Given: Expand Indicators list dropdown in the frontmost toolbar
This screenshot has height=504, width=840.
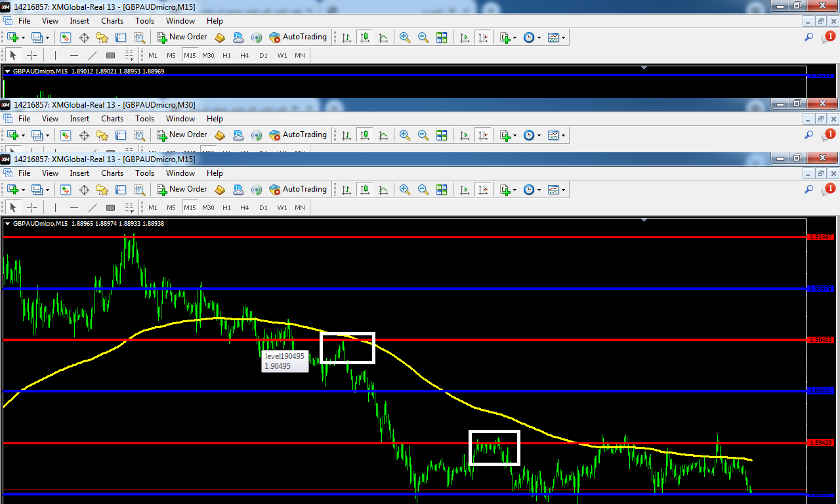Looking at the screenshot, I should [x=508, y=189].
